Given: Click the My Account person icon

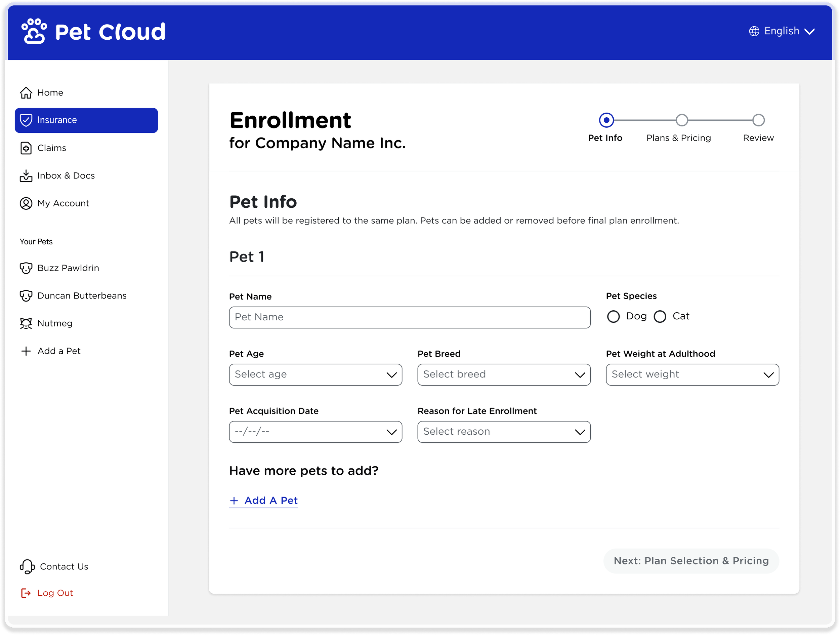Looking at the screenshot, I should point(26,203).
